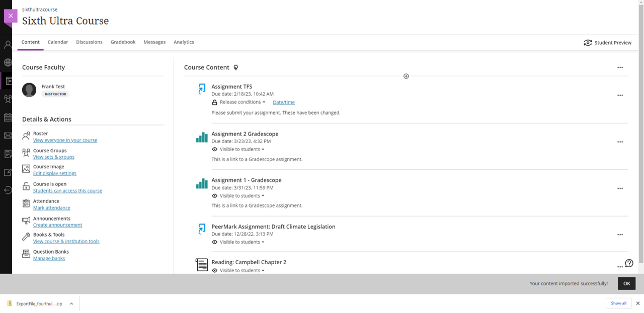
Task: Click the Announcements megaphone icon
Action: 26,221
